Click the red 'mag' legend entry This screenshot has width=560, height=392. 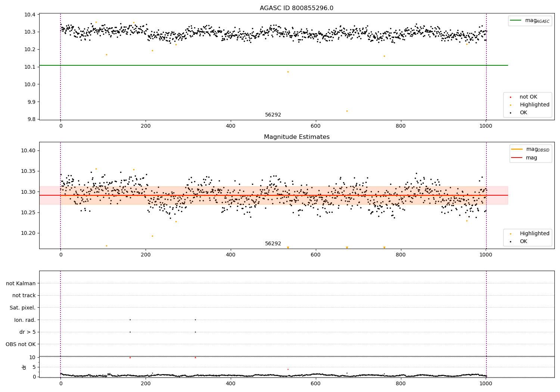[x=524, y=158]
